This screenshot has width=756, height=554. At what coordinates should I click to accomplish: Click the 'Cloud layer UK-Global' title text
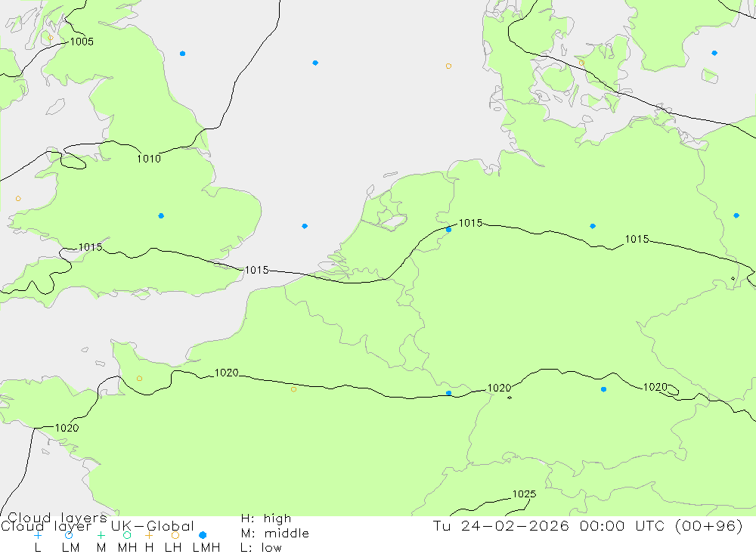tap(98, 526)
